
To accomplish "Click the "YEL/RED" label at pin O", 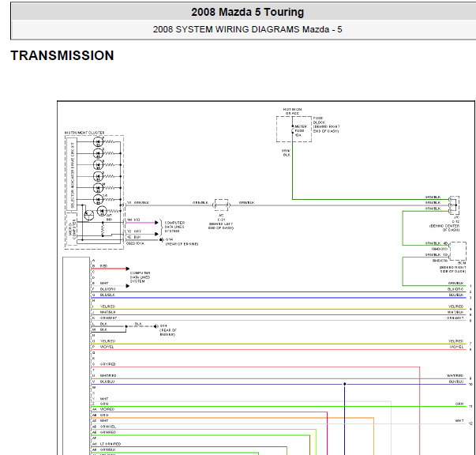I will (107, 340).
